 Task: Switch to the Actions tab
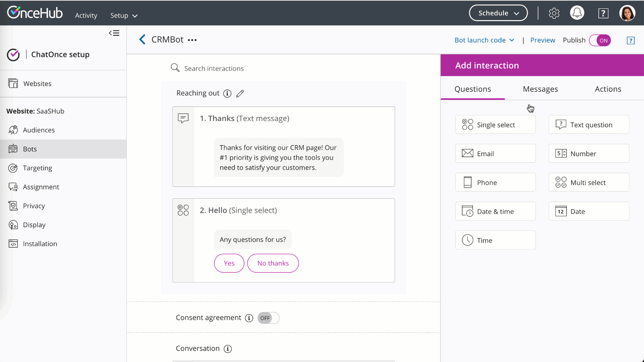tap(608, 89)
